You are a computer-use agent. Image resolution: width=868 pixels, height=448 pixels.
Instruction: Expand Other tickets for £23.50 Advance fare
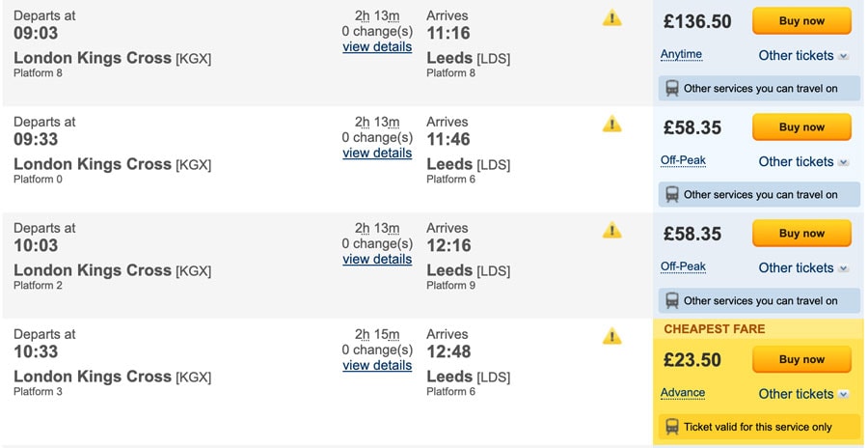point(803,394)
